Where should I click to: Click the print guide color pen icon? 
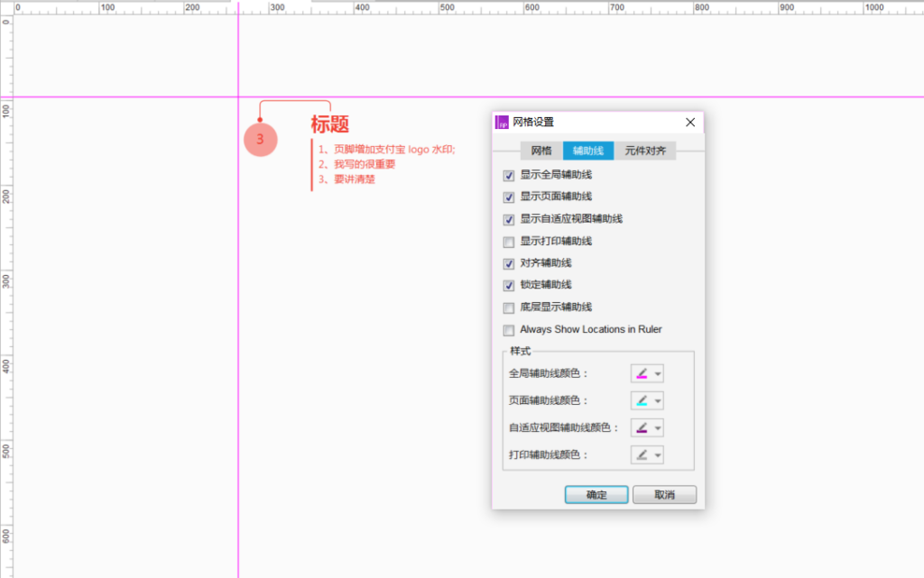pyautogui.click(x=642, y=455)
